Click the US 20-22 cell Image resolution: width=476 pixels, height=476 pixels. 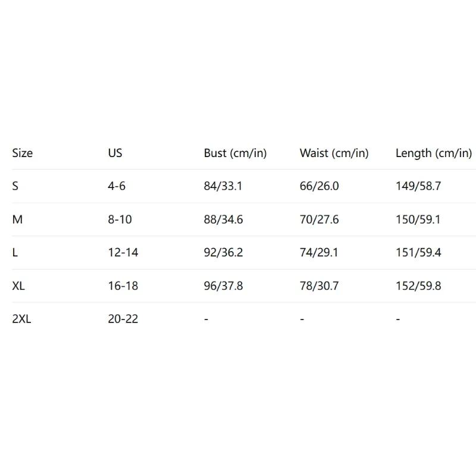click(x=123, y=319)
